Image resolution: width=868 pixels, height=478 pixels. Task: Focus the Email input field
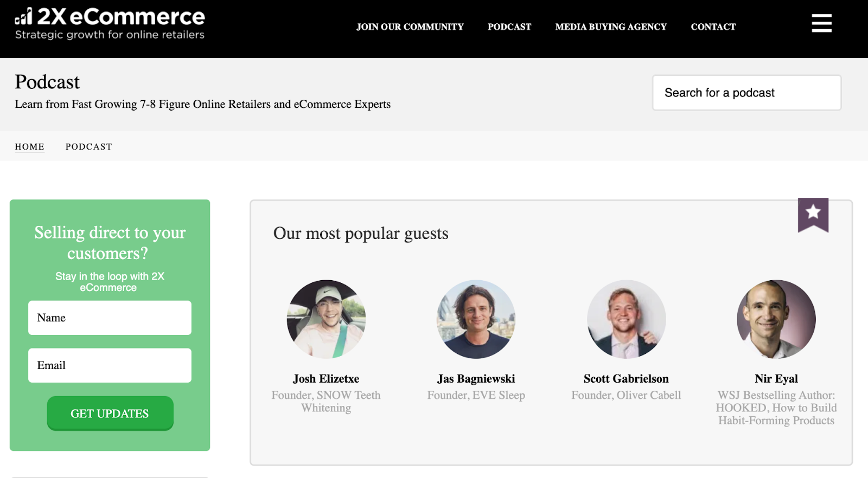pos(110,365)
